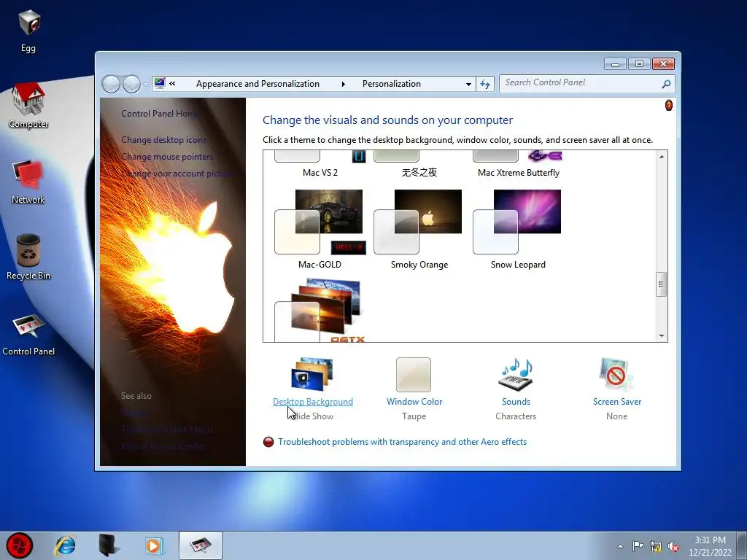Click Show desktop button at taskbar end
Screen dimensions: 747x560
pyautogui.click(x=742, y=545)
